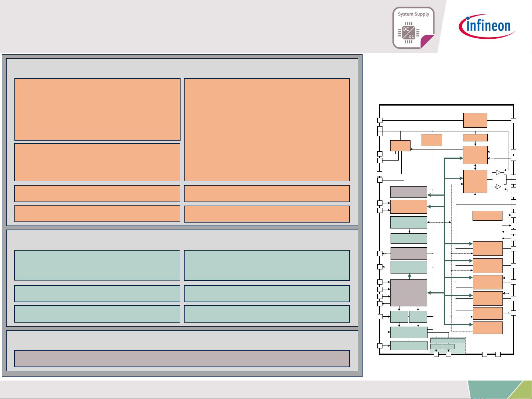
Task: Click the top-right pin square on diagram border
Action: point(513,120)
